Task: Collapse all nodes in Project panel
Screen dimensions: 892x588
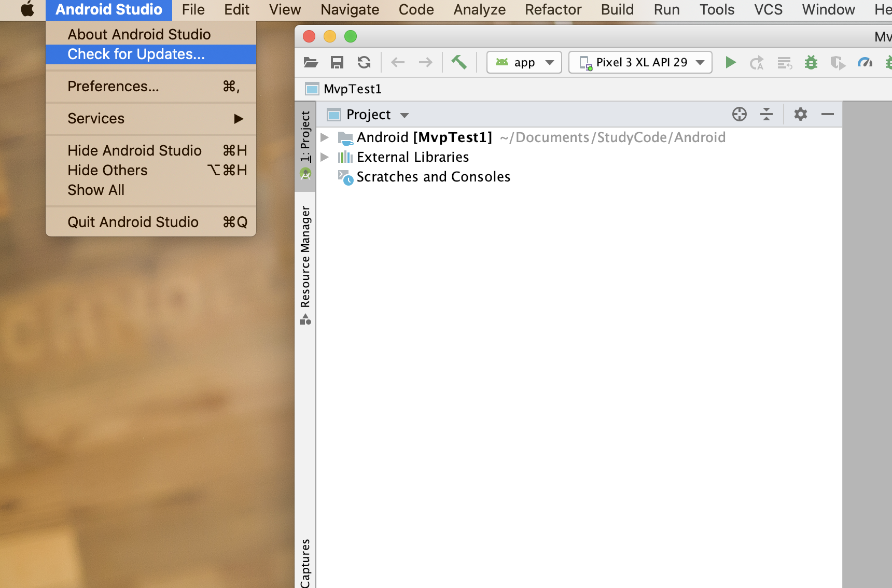Action: (x=767, y=114)
